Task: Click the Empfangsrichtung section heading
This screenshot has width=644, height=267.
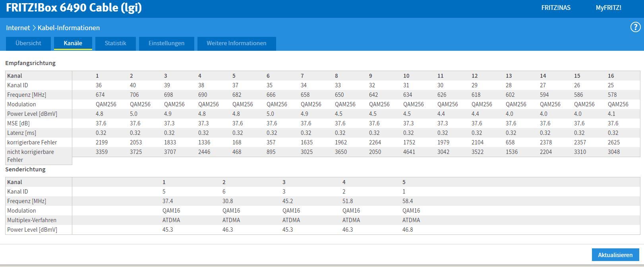Action: coord(30,63)
